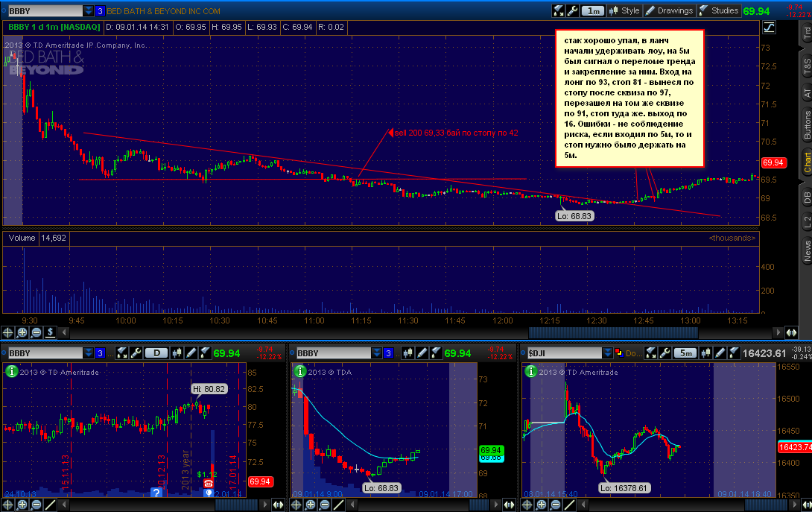This screenshot has height=512, width=812.
Task: Open chart settings wrench in main chart toolbar
Action: (572, 10)
